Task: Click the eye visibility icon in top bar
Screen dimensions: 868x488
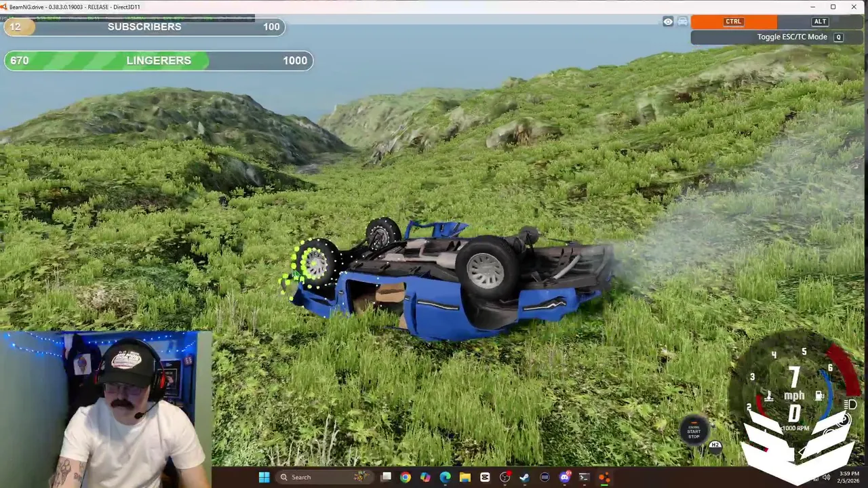Action: point(668,22)
